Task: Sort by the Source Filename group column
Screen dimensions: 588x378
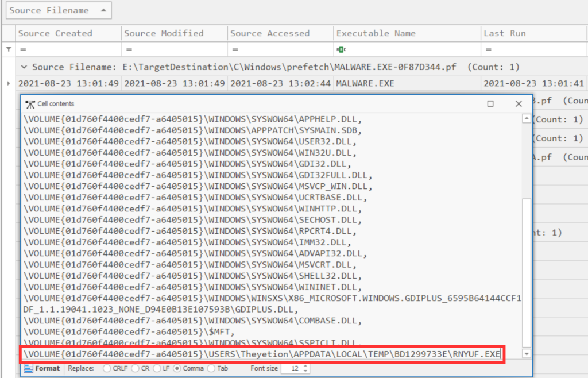Action: point(59,10)
